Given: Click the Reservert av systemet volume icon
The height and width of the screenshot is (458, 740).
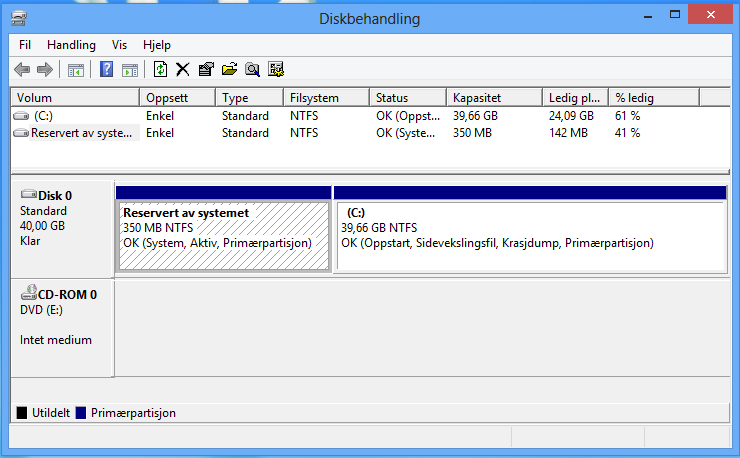Looking at the screenshot, I should coord(21,133).
